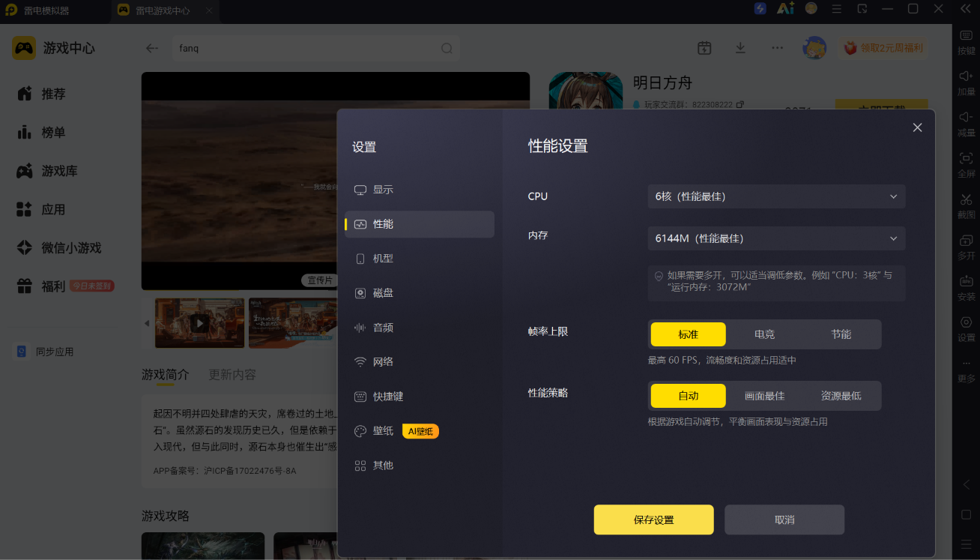
Task: Click the Android recent apps icon
Action: click(967, 544)
